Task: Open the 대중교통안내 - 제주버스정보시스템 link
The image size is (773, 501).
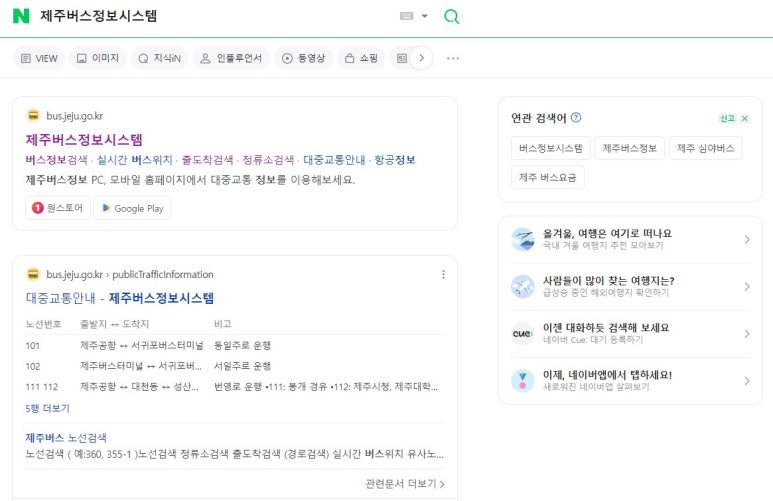Action: coord(120,298)
